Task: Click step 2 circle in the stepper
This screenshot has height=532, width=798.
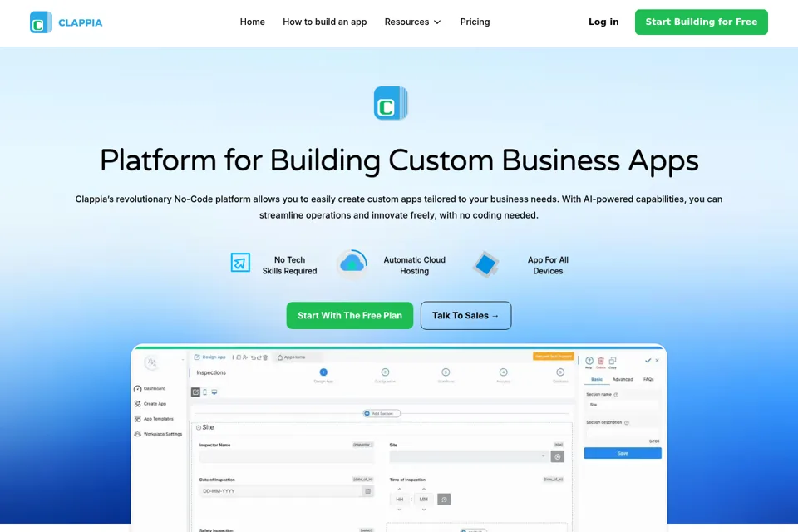Action: (x=385, y=372)
